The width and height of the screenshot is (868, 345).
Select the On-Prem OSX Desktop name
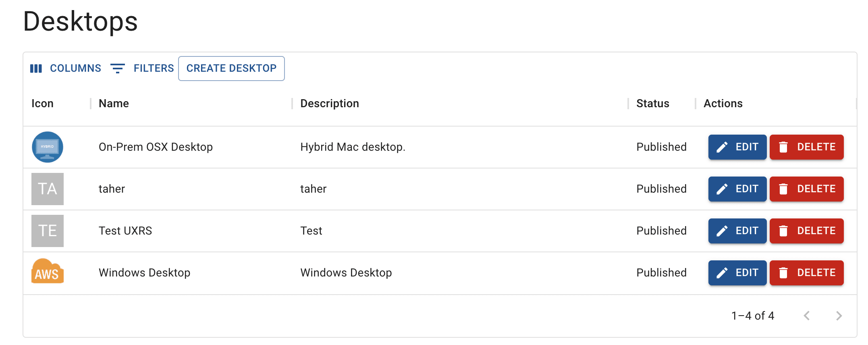click(156, 147)
